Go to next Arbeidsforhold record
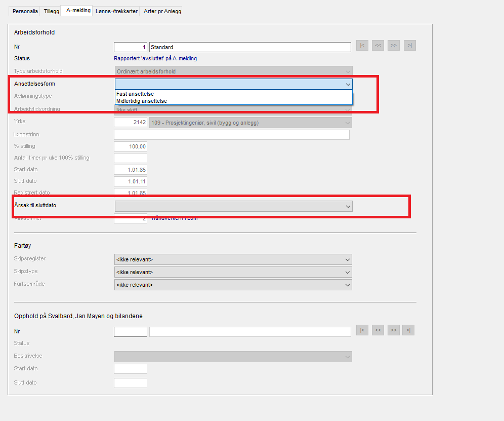 pyautogui.click(x=394, y=46)
